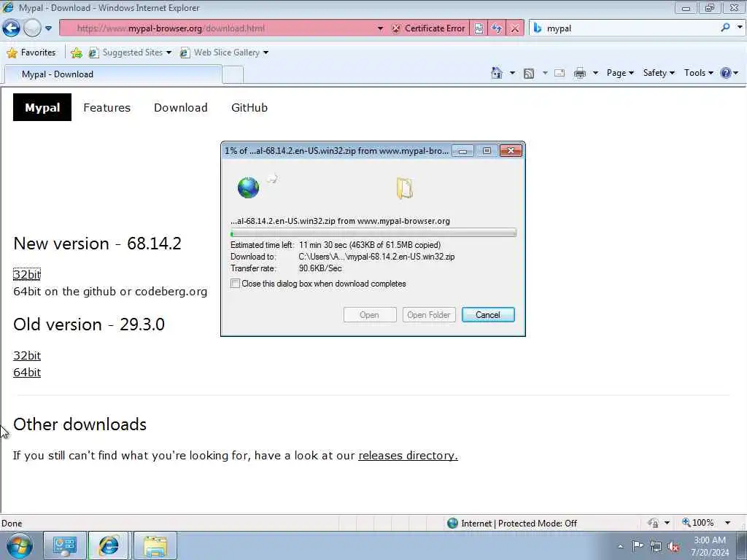This screenshot has width=747, height=560.
Task: Open the GitHub nav link
Action: pos(249,108)
